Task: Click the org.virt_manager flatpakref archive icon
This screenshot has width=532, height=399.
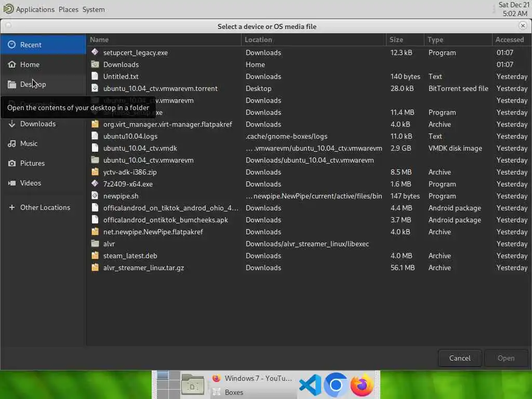Action: click(x=95, y=124)
